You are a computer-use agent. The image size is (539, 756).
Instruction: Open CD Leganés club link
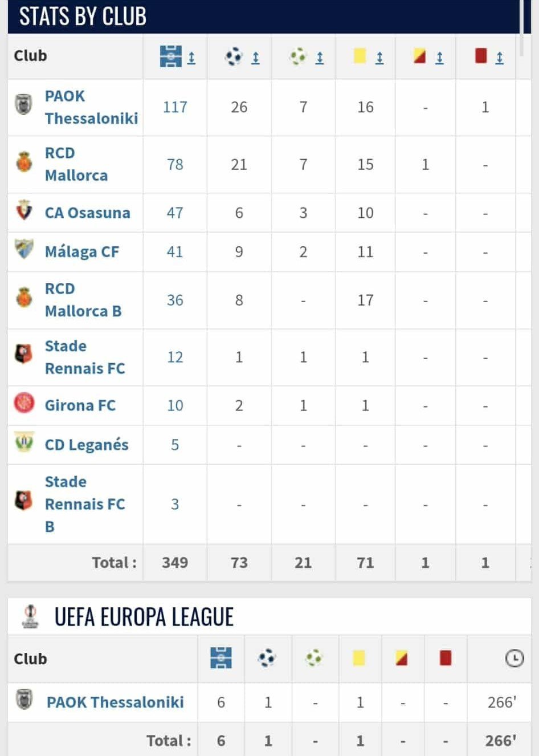[87, 445]
